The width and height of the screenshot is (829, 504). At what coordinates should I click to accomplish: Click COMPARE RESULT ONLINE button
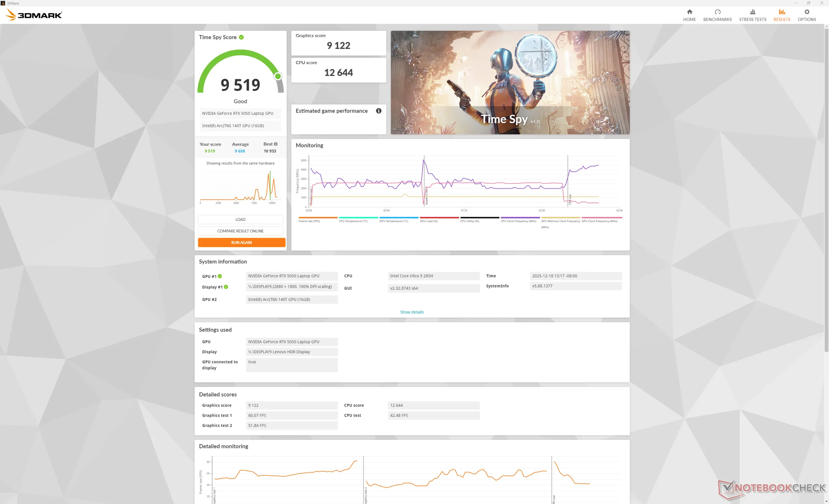coord(240,231)
